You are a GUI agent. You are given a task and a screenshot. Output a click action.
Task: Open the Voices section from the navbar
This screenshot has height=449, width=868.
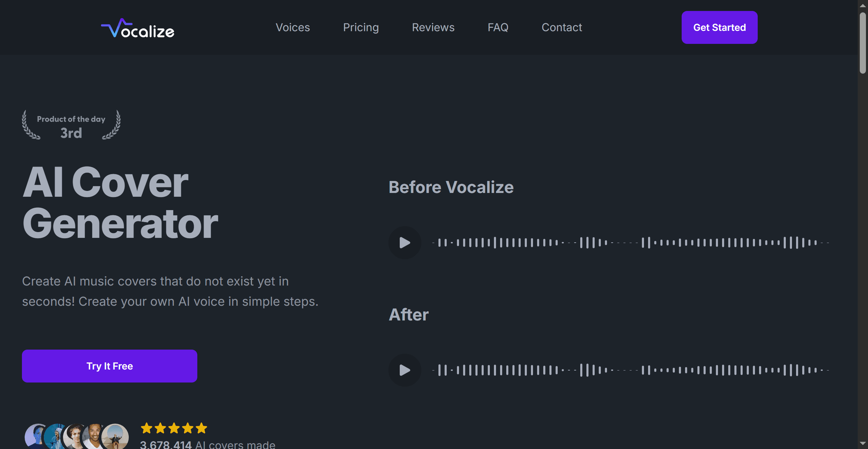click(x=293, y=27)
